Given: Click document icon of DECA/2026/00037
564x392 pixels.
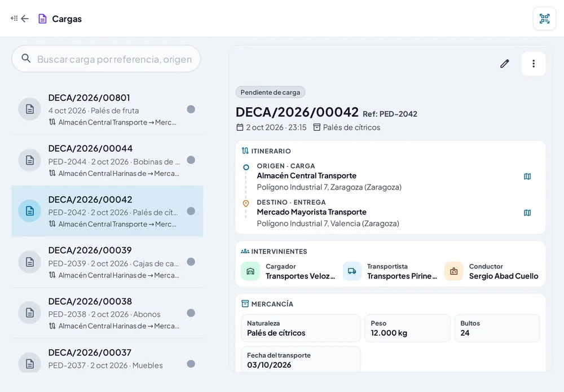Looking at the screenshot, I should pyautogui.click(x=30, y=364).
